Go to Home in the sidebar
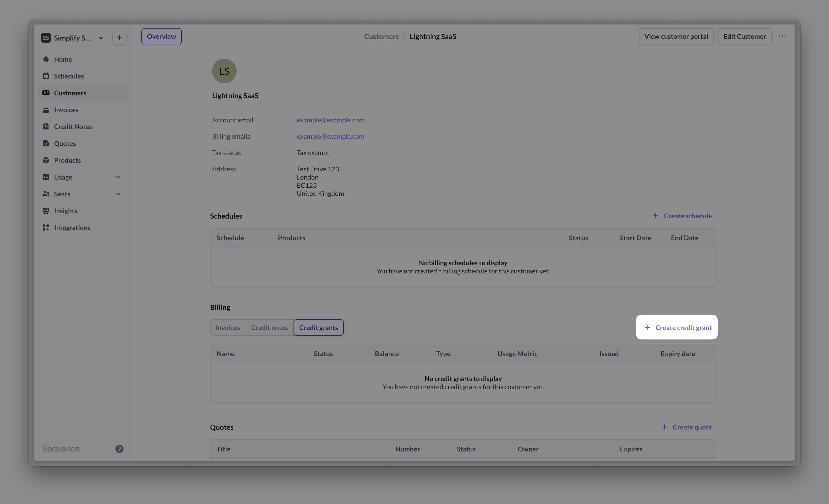This screenshot has width=829, height=504. coord(82,59)
